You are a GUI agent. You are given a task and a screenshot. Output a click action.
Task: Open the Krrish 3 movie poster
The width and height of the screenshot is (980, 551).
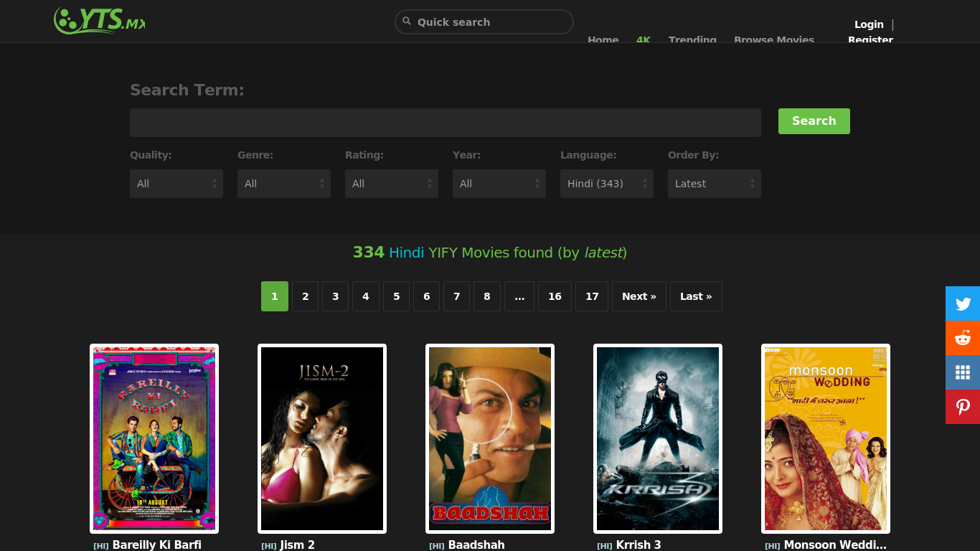pyautogui.click(x=658, y=438)
